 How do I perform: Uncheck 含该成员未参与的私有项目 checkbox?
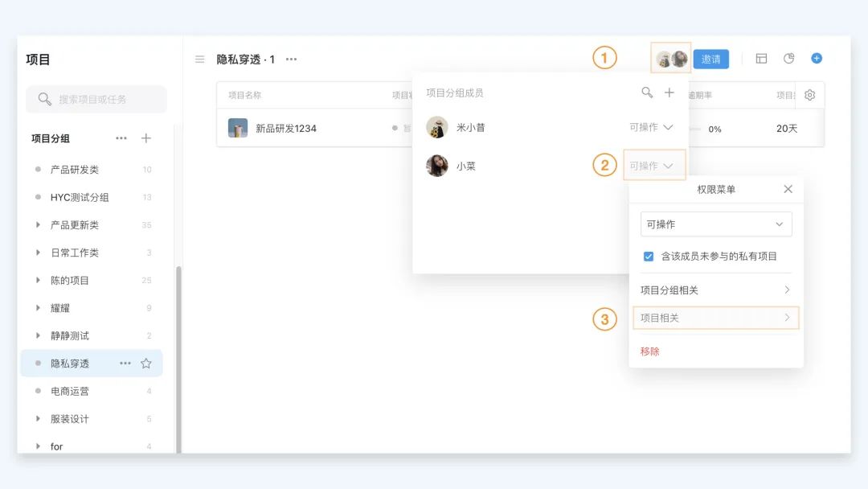pyautogui.click(x=649, y=257)
